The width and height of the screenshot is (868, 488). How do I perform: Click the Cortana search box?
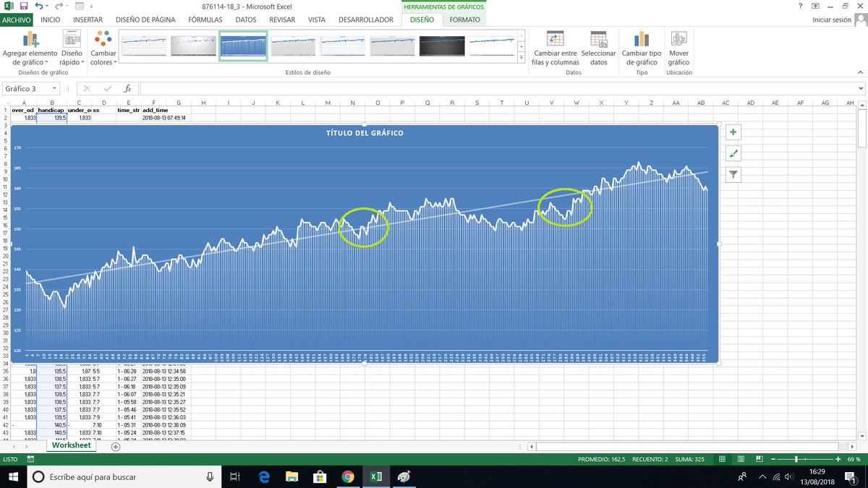tap(124, 476)
